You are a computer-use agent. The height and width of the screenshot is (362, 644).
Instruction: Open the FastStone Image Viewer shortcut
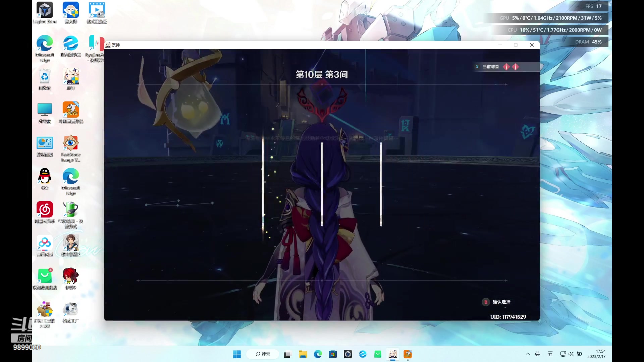pyautogui.click(x=71, y=149)
